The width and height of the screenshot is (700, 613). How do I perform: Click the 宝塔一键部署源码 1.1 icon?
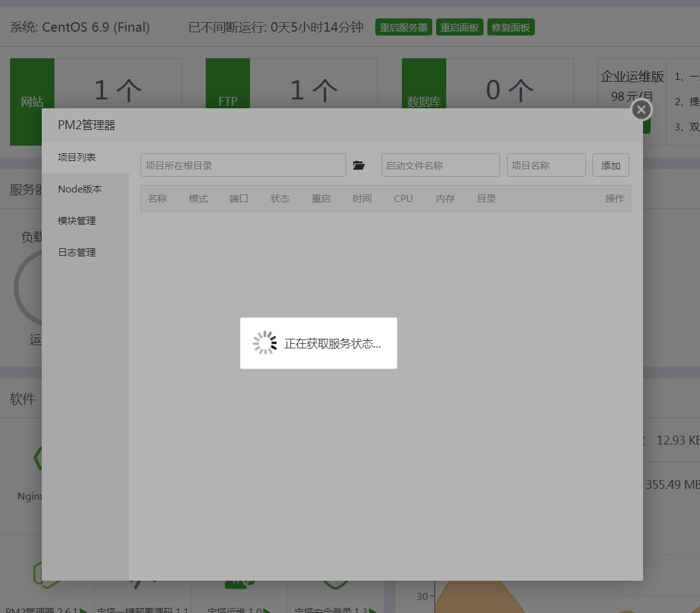(142, 583)
